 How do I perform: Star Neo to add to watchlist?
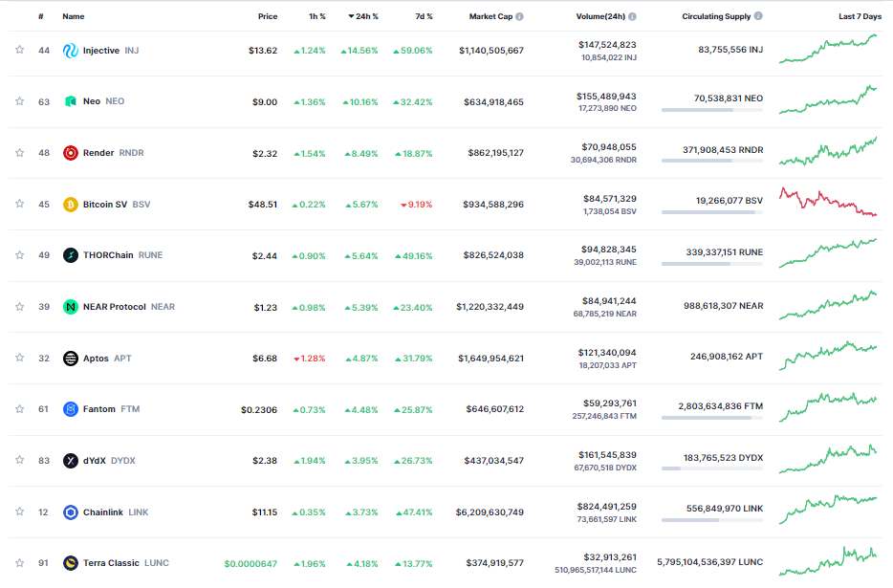pyautogui.click(x=19, y=101)
